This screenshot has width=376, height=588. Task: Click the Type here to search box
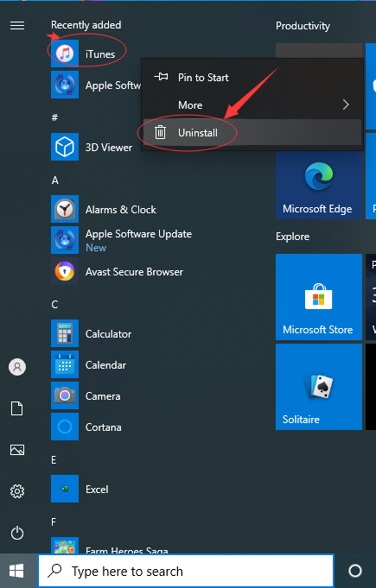(186, 571)
